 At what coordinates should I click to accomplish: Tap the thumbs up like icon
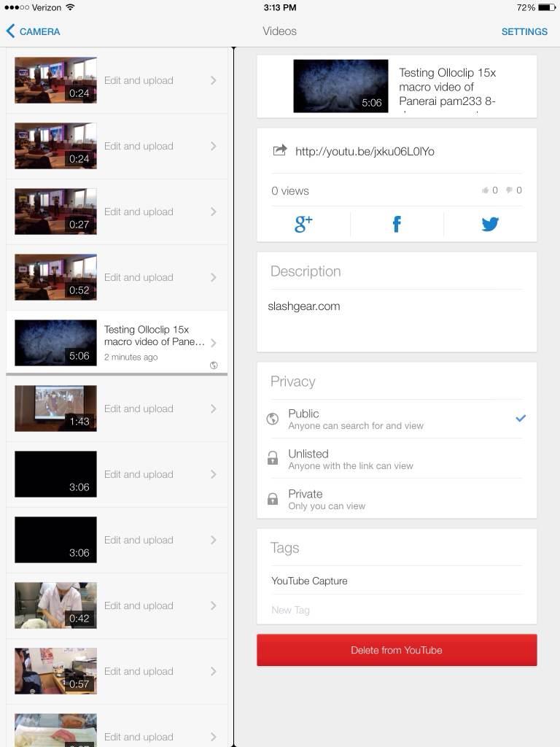pos(485,190)
